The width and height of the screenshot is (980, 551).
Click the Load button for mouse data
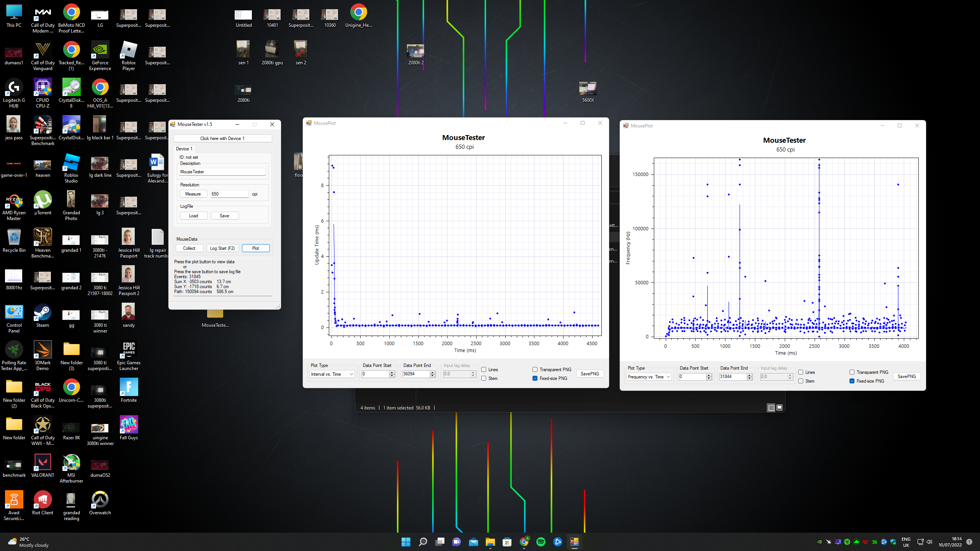pyautogui.click(x=193, y=215)
